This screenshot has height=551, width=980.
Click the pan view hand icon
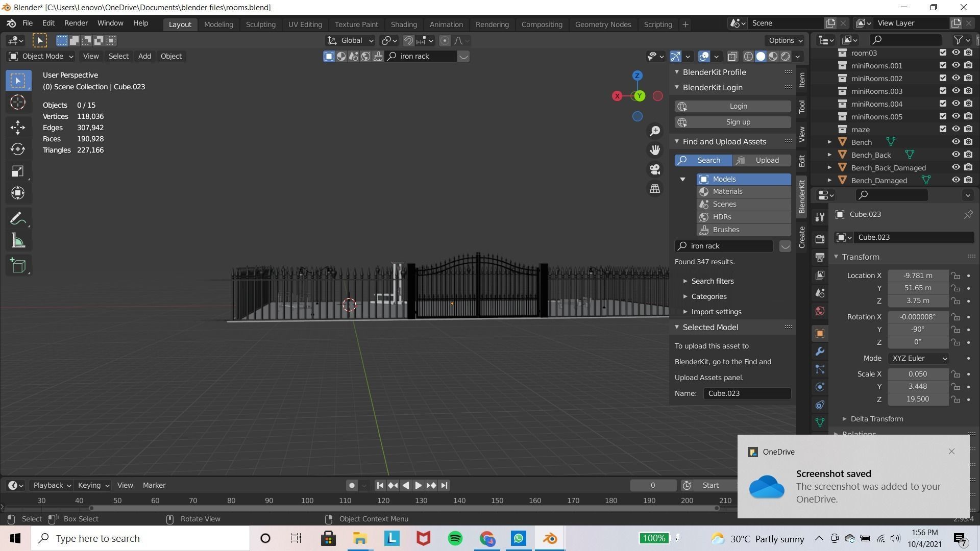pyautogui.click(x=655, y=150)
